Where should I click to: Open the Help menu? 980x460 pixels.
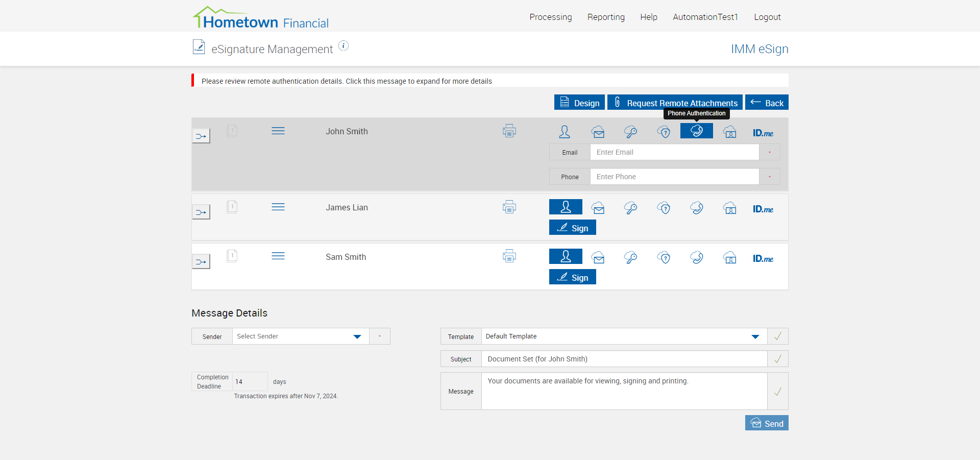[x=649, y=17]
